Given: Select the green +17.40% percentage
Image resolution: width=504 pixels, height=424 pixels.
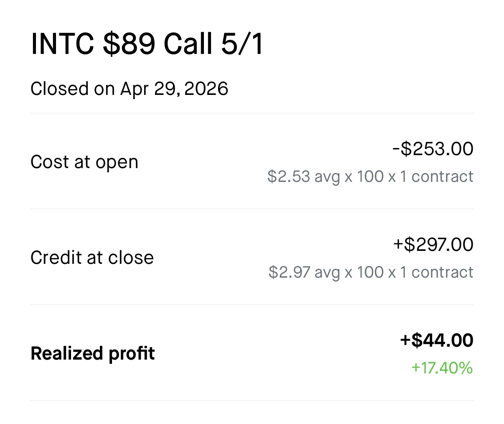Looking at the screenshot, I should (442, 368).
